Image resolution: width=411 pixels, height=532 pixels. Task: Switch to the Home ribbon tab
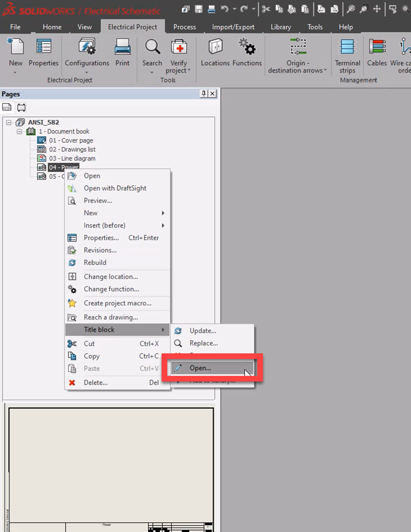pyautogui.click(x=52, y=27)
